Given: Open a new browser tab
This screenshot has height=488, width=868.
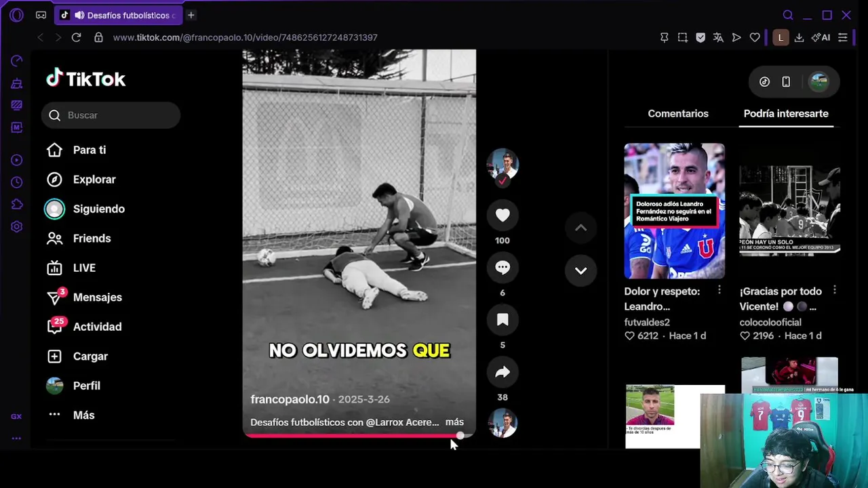Looking at the screenshot, I should coord(191,15).
